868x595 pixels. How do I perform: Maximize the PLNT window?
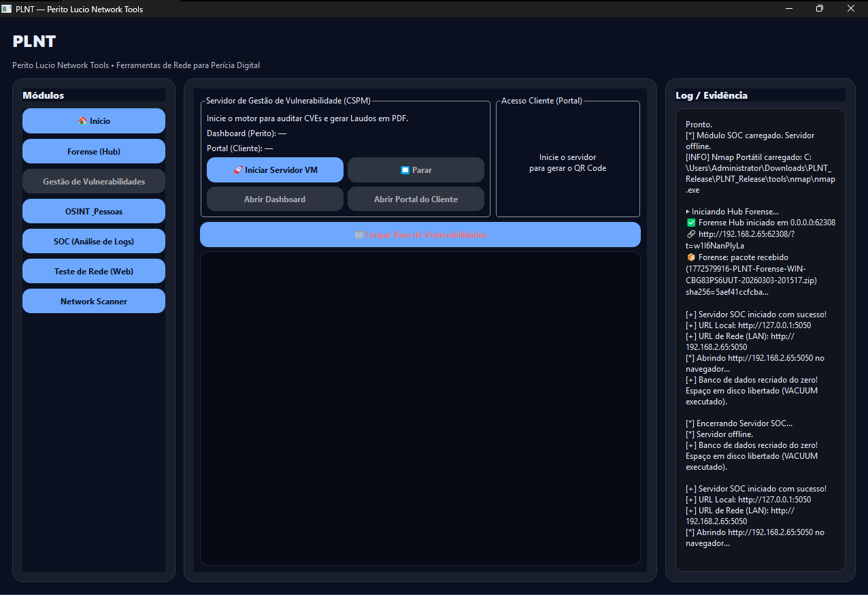pyautogui.click(x=820, y=9)
